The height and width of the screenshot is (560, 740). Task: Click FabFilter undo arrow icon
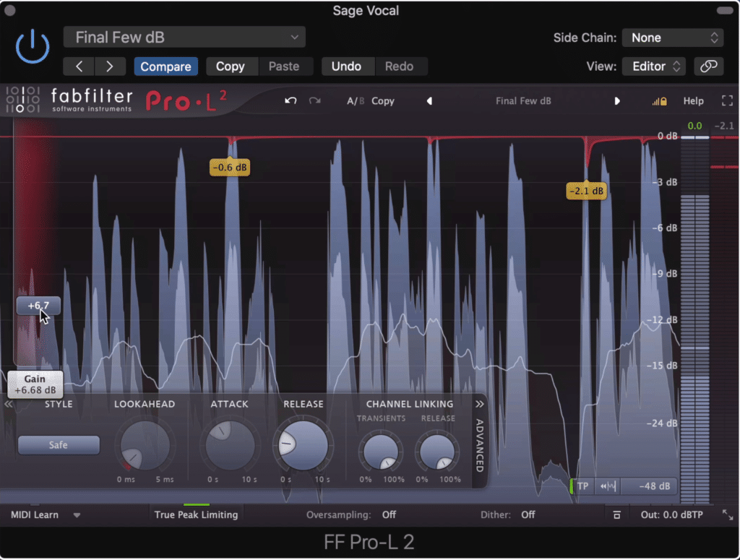coord(291,101)
